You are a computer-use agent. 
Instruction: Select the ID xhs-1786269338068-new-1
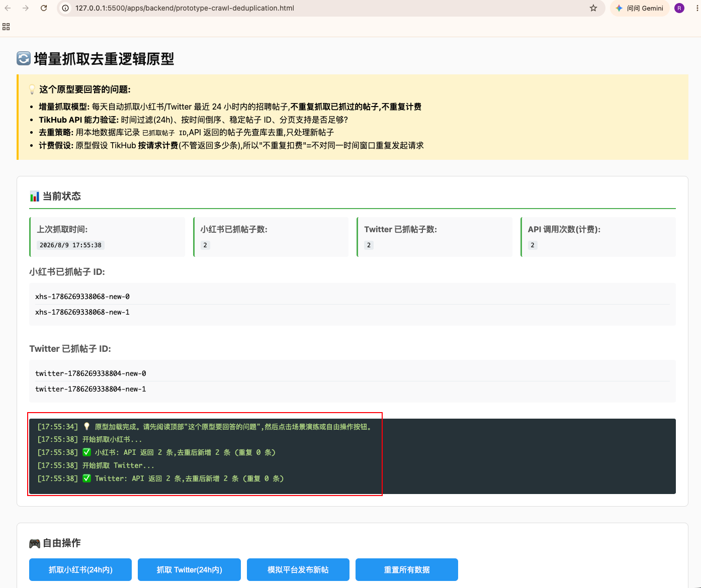82,312
